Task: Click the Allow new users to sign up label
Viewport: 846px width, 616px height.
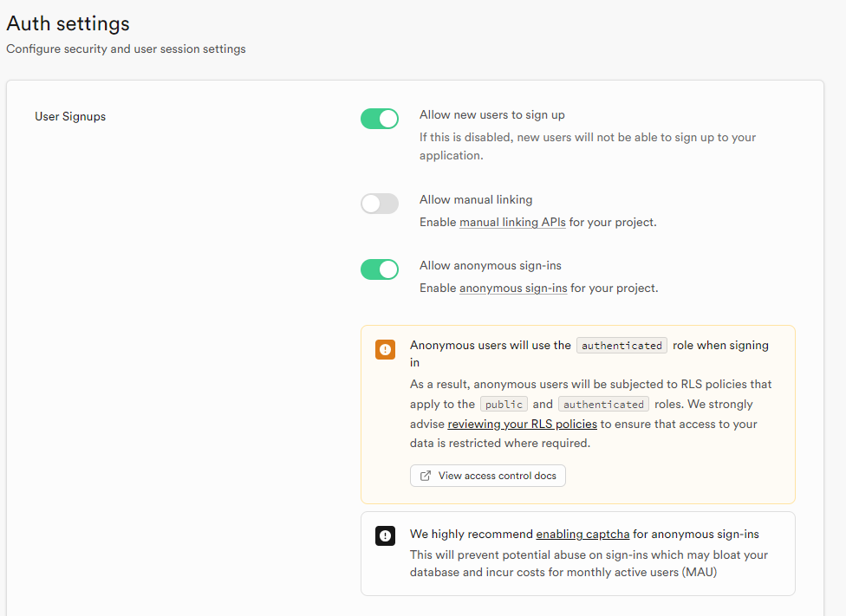Action: [491, 115]
